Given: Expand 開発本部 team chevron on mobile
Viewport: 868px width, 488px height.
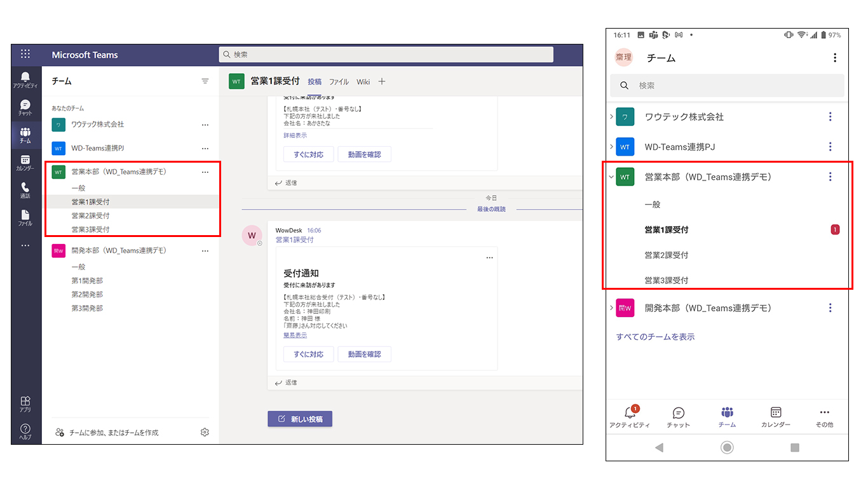Looking at the screenshot, I should [x=611, y=308].
